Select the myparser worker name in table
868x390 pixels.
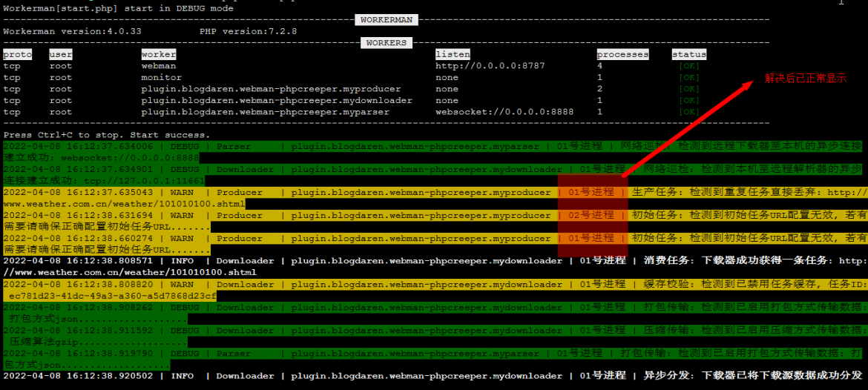click(x=265, y=112)
